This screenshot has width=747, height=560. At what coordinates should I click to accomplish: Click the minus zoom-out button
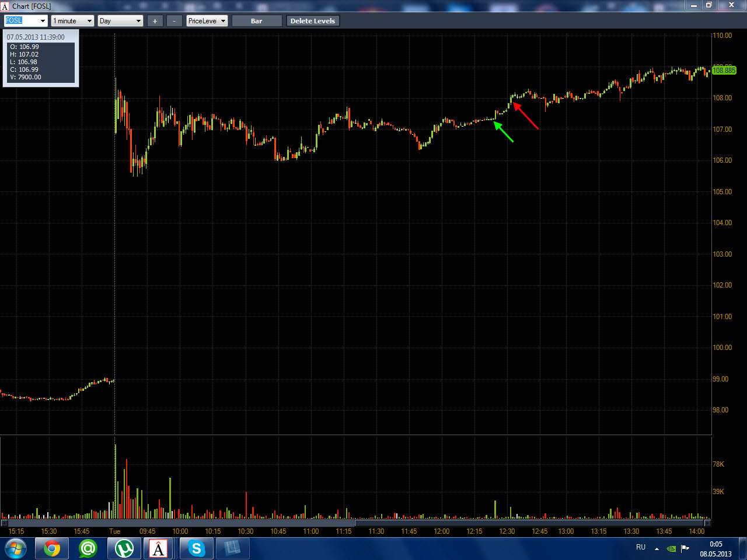(x=174, y=21)
